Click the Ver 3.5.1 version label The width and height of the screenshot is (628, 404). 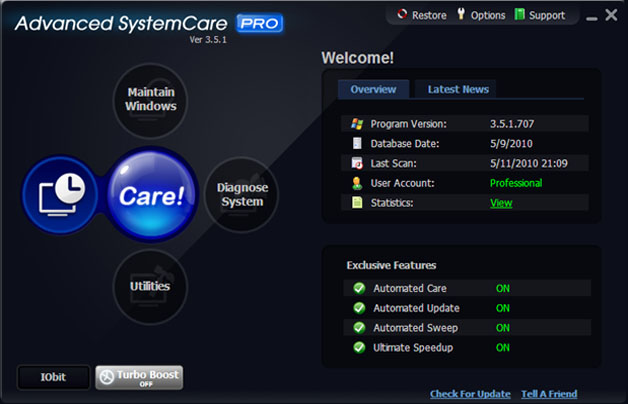[208, 40]
